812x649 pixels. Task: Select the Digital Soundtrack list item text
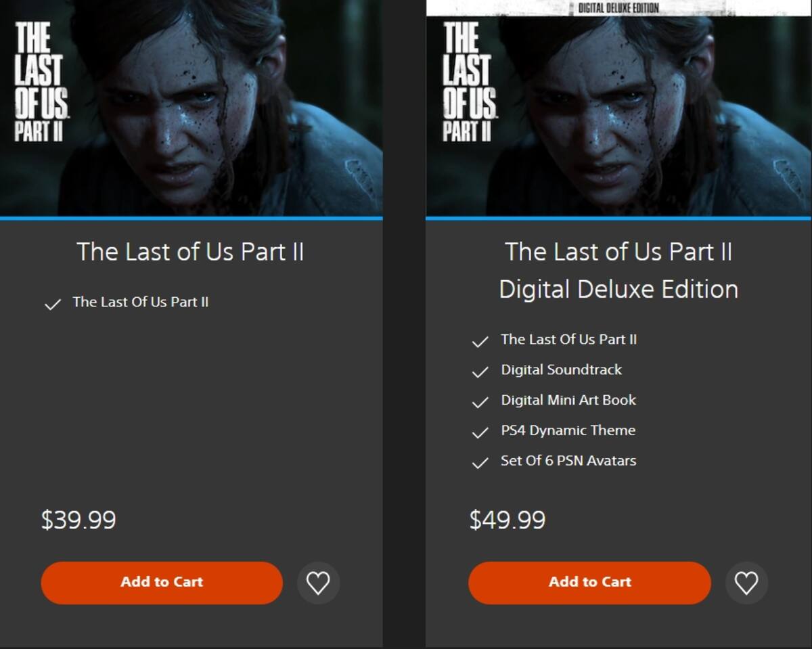(561, 370)
